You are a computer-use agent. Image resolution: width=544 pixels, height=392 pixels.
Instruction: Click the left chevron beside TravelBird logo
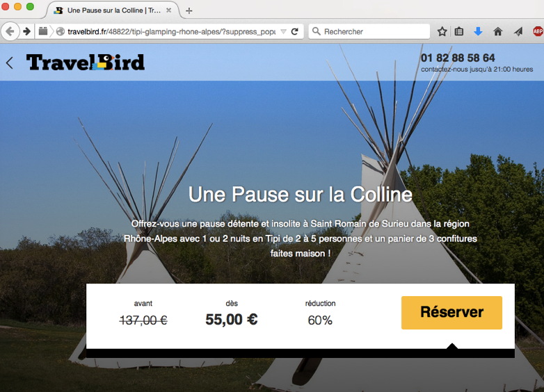coord(10,63)
